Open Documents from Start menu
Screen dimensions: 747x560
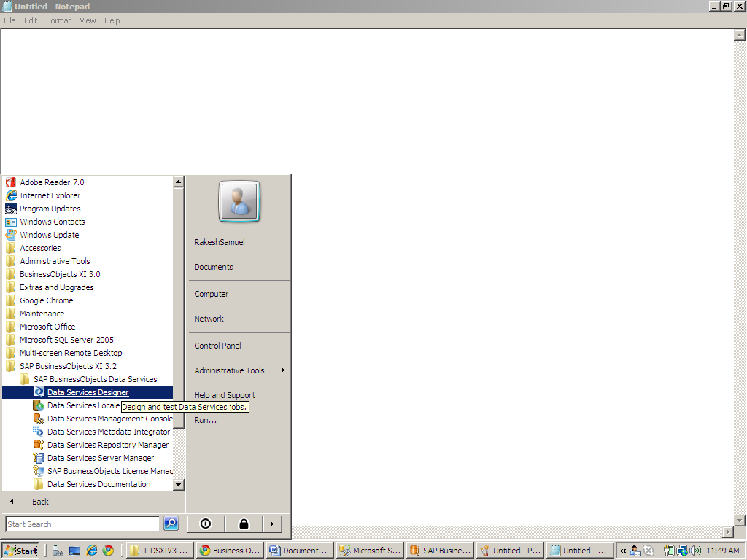click(x=214, y=267)
